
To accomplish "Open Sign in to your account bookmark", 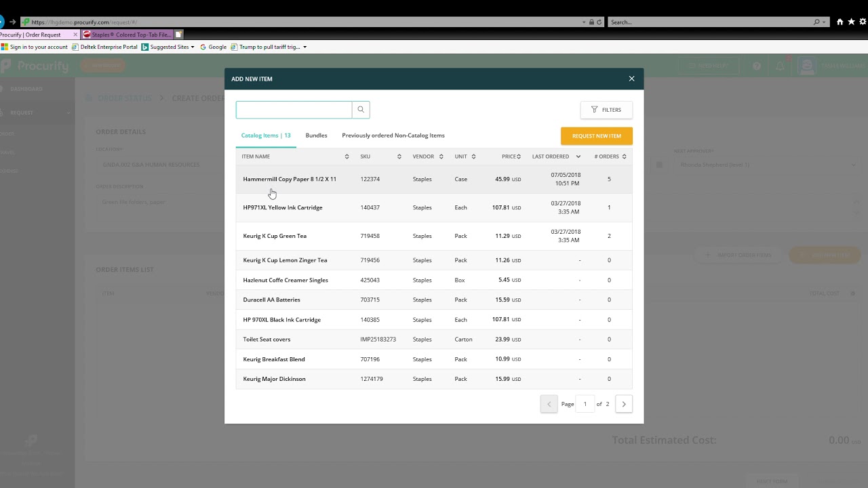I will [x=34, y=47].
